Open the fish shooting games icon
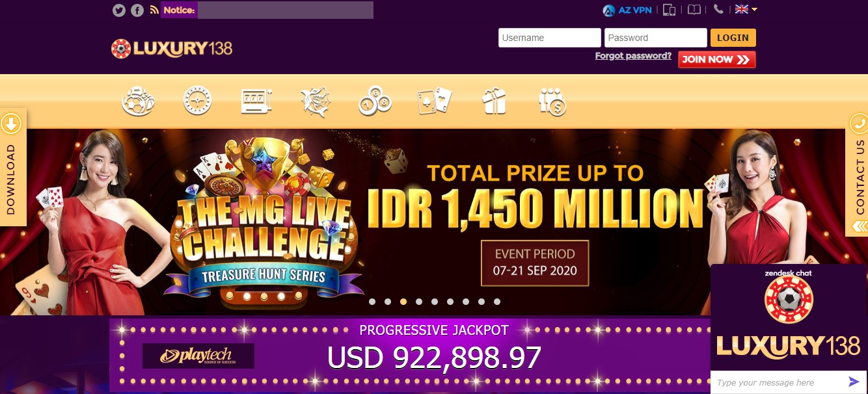The width and height of the screenshot is (868, 394). 316,101
